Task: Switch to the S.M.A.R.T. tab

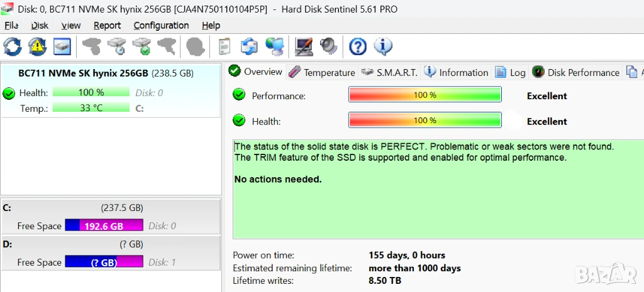Action: pos(390,72)
